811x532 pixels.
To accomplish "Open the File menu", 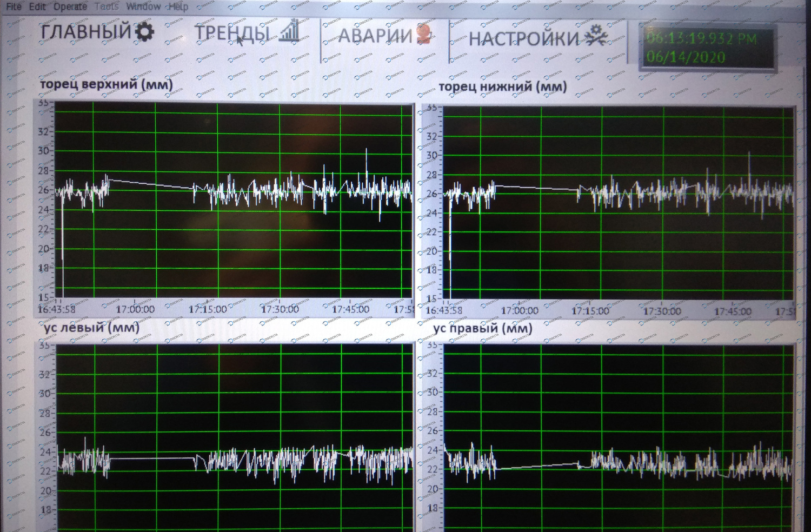I will pyautogui.click(x=14, y=6).
